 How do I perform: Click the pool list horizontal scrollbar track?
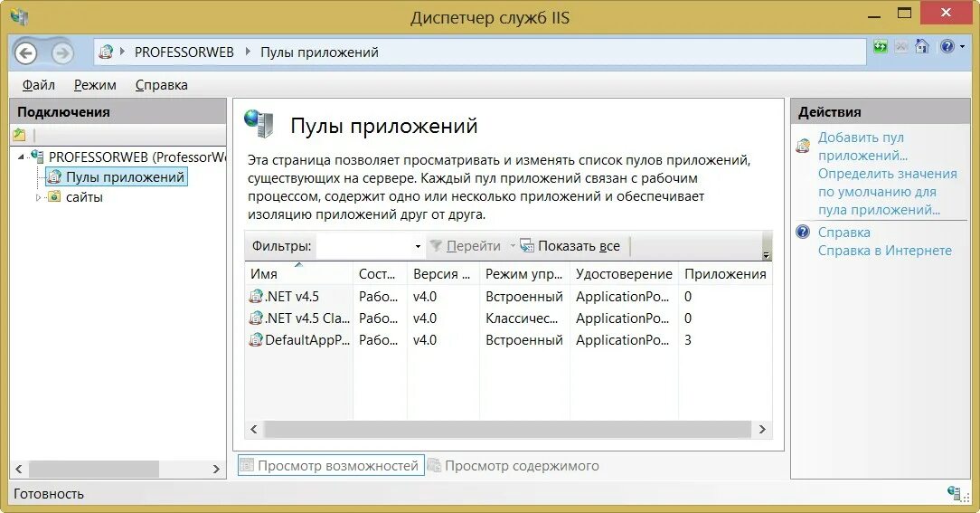[x=507, y=429]
